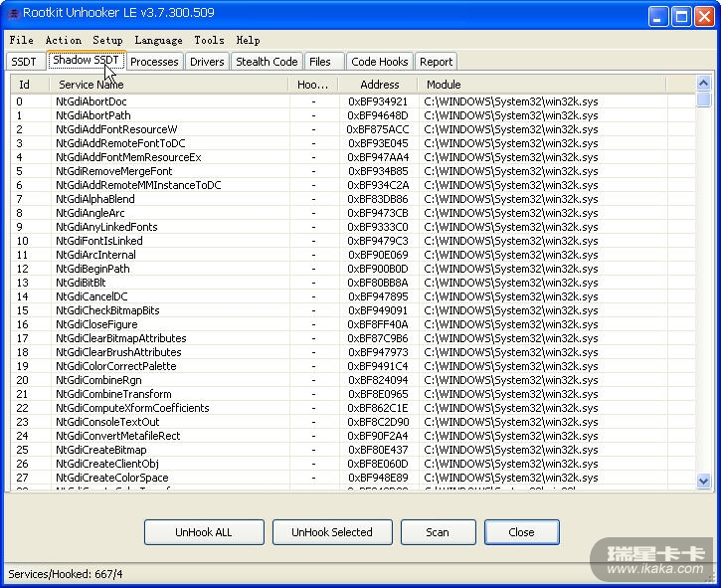
Task: Select the NtGdiAngleArc entry
Action: (x=353, y=213)
